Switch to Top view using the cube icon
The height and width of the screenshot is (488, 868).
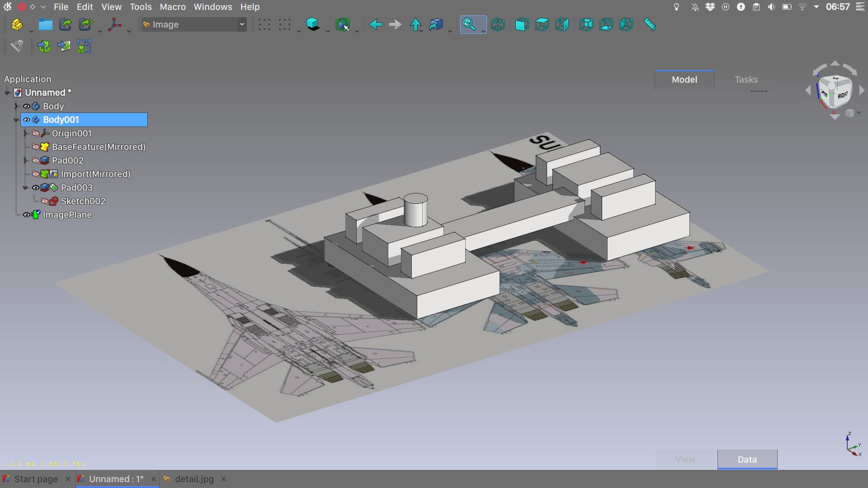tap(542, 24)
